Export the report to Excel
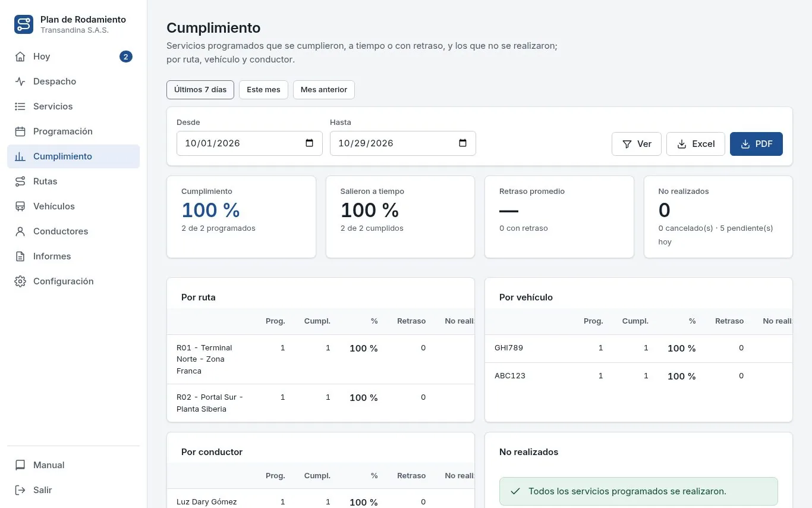 [x=695, y=144]
